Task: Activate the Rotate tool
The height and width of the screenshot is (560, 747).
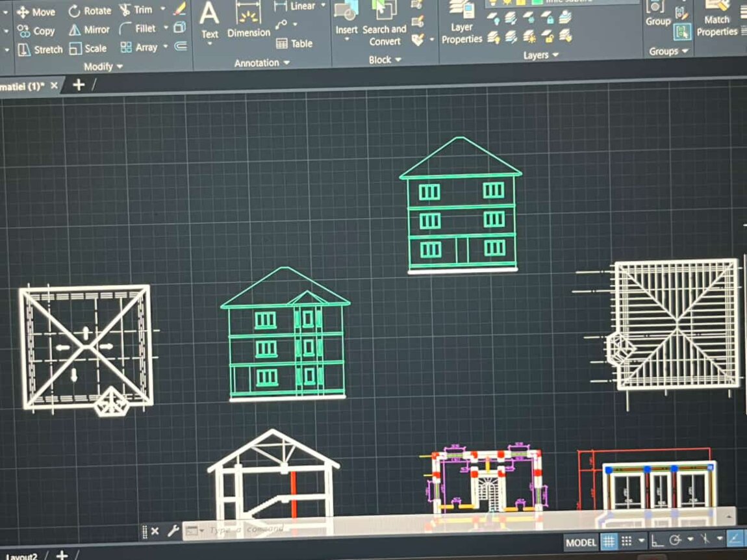Action: [x=90, y=11]
